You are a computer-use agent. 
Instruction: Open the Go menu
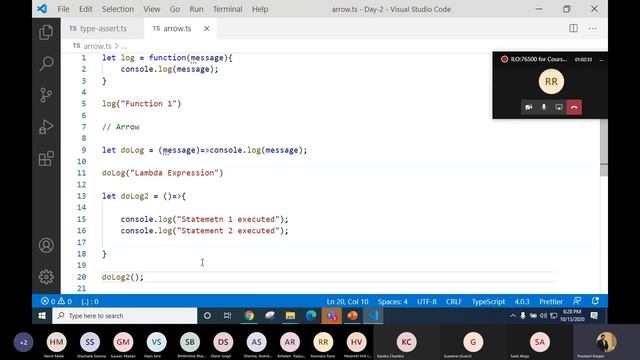(x=175, y=9)
